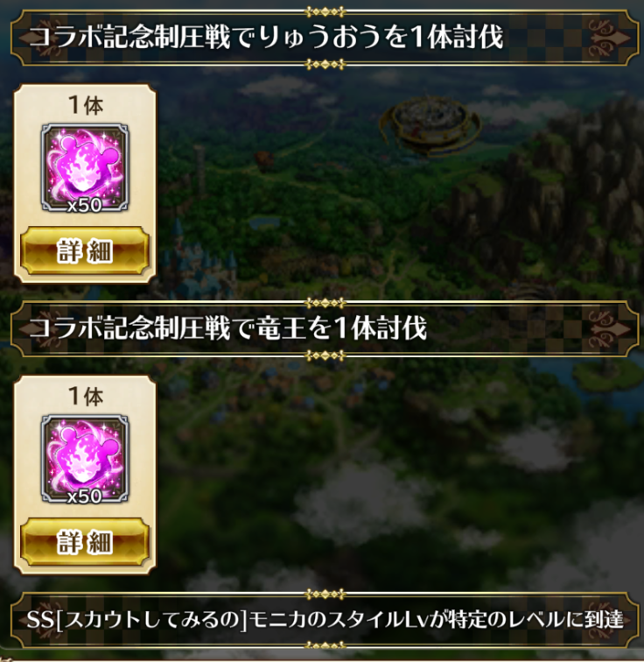This screenshot has height=662, width=644.
Task: Tap the pink flame reward icon under りゅうおう mission
Action: pyautogui.click(x=85, y=167)
